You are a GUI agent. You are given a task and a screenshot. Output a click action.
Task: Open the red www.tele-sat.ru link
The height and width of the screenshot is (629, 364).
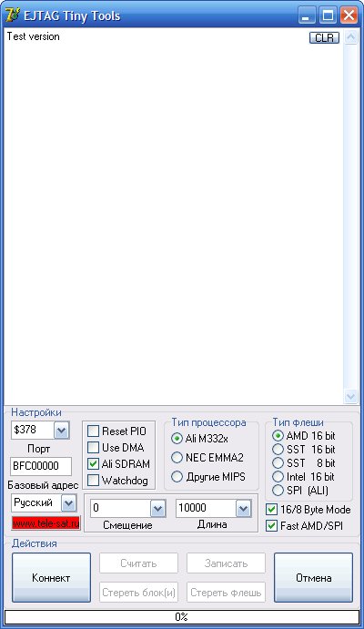pos(45,523)
